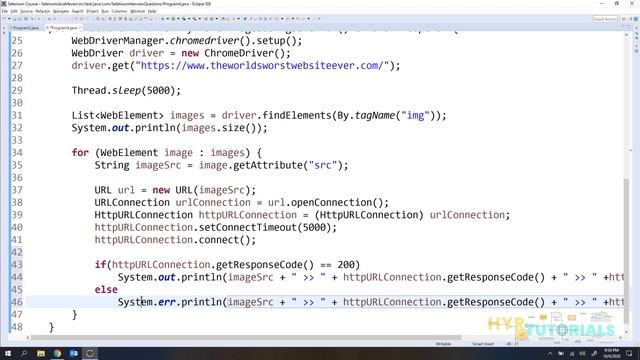Focus the Quick Access search field
Image resolution: width=640 pixels, height=360 pixels.
coord(605,19)
